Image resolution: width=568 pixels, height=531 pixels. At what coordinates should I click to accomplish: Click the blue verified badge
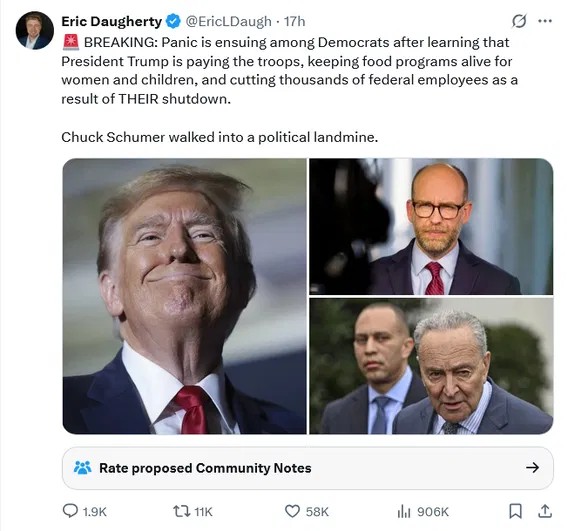coord(173,21)
